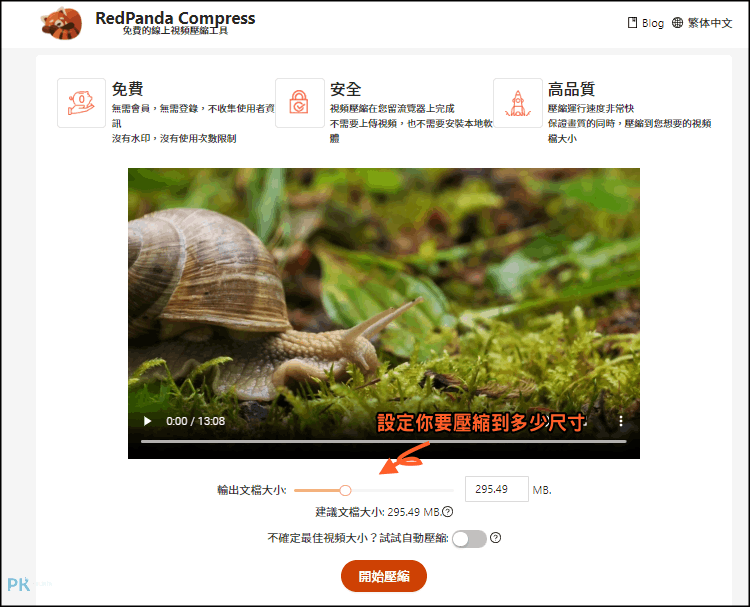The image size is (750, 607).
Task: Toggle the 自動壓縮 auto-compress switch
Action: tap(469, 539)
